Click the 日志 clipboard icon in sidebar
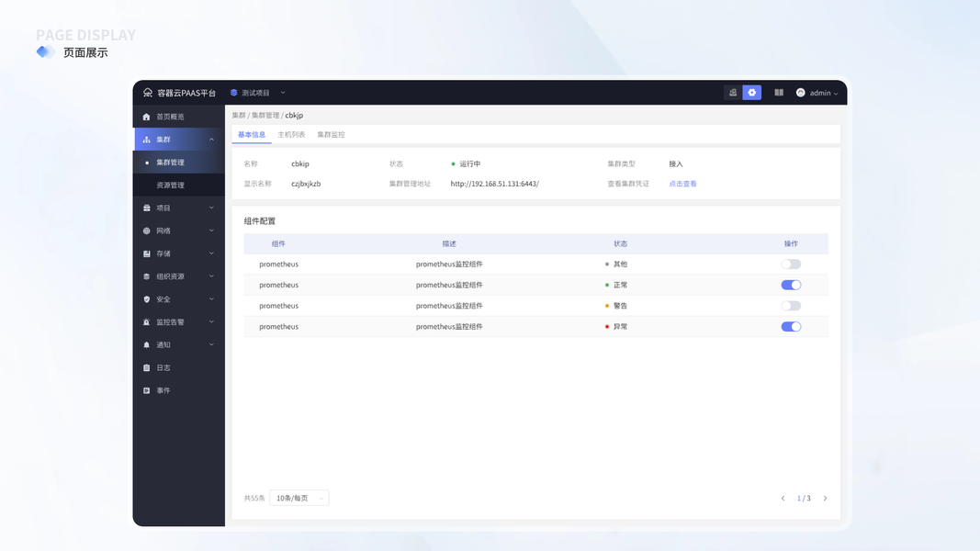980x551 pixels. pyautogui.click(x=146, y=368)
